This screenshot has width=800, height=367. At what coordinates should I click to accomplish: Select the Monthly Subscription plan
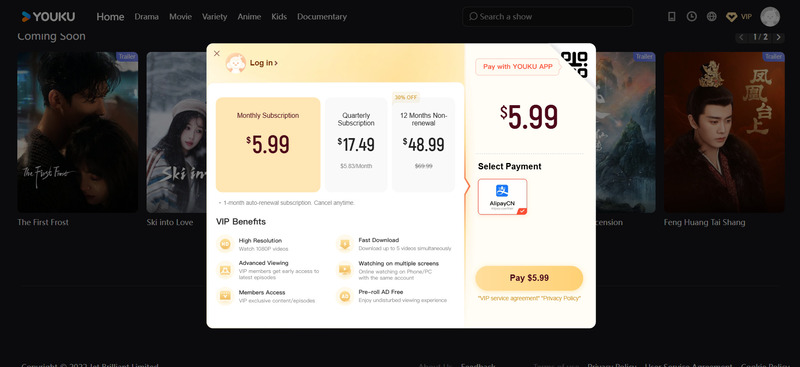click(268, 145)
